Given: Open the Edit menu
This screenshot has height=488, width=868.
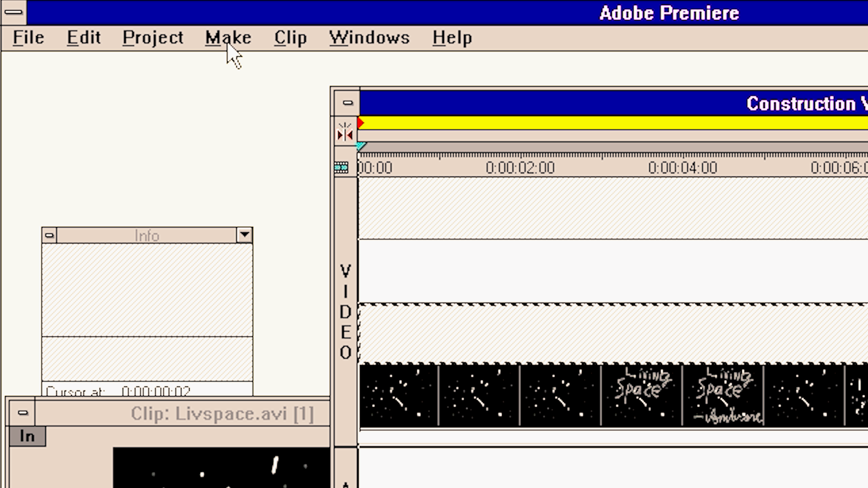Looking at the screenshot, I should [x=84, y=37].
